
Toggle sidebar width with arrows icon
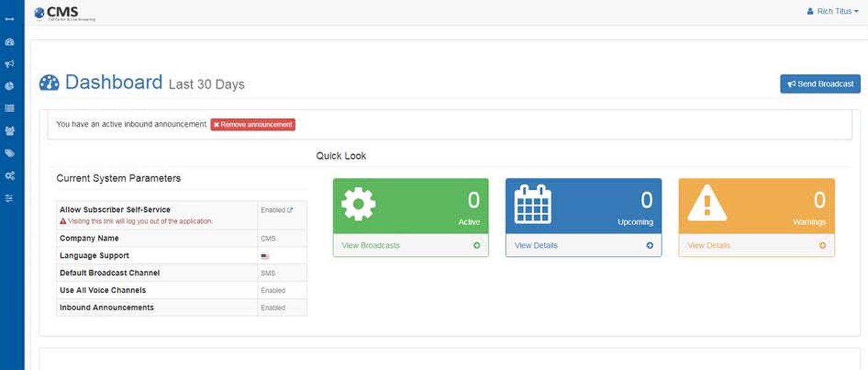9,19
